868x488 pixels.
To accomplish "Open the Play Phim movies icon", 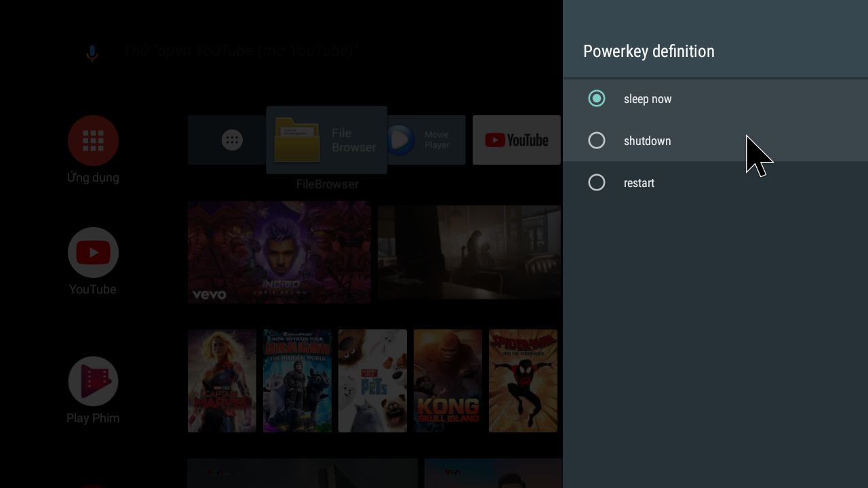I will (93, 381).
